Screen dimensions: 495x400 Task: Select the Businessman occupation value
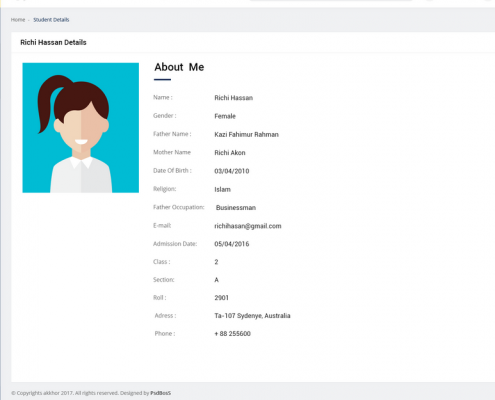[x=236, y=208]
